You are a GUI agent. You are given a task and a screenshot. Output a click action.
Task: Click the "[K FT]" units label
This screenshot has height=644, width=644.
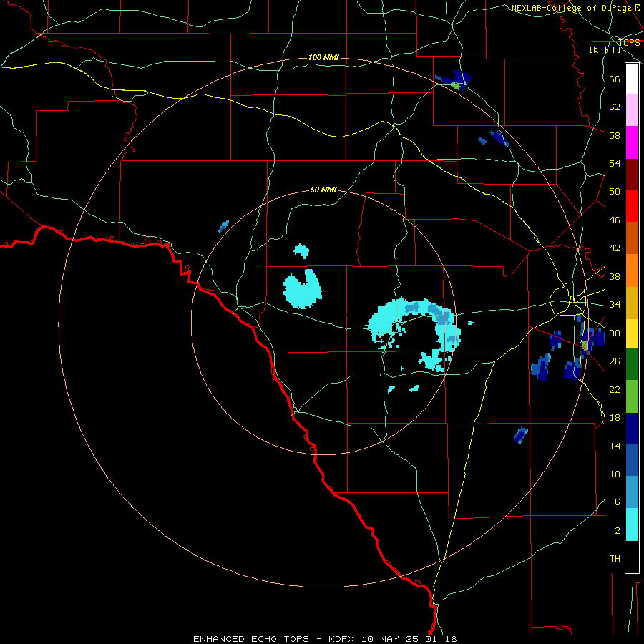[x=605, y=49]
